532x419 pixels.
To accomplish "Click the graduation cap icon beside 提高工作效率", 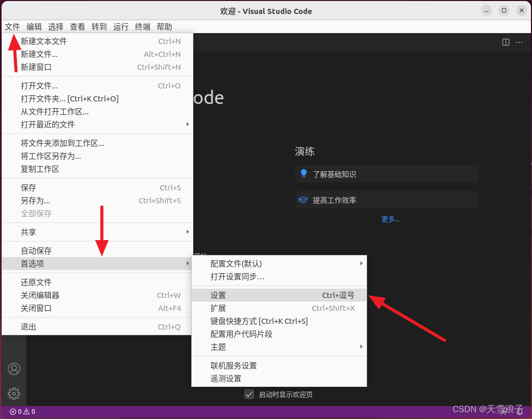I will (303, 200).
